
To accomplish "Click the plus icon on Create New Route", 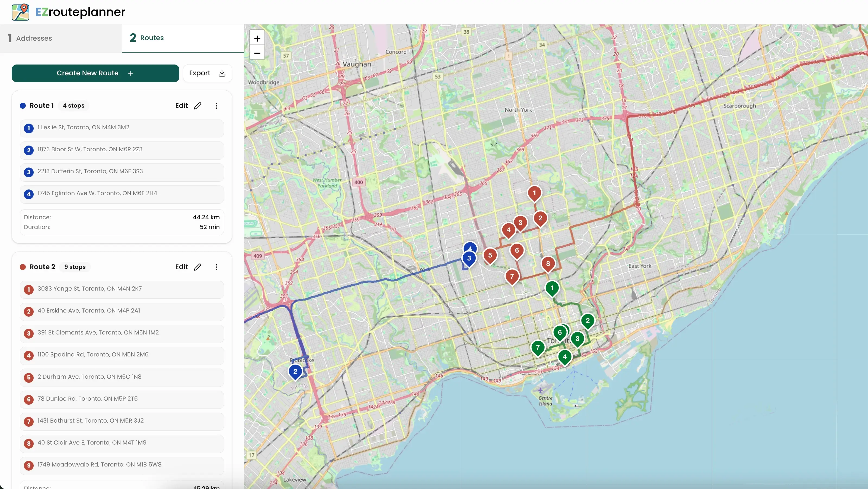I will 130,73.
